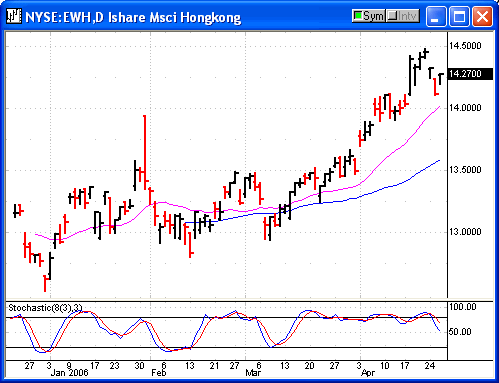499x383 pixels.
Task: Click the date label 13 in February
Action: click(x=190, y=366)
